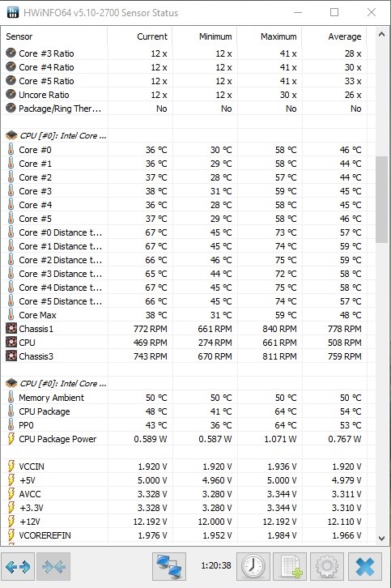Select the VCCIN voltage row
Image resolution: width=391 pixels, height=588 pixels.
point(184,467)
